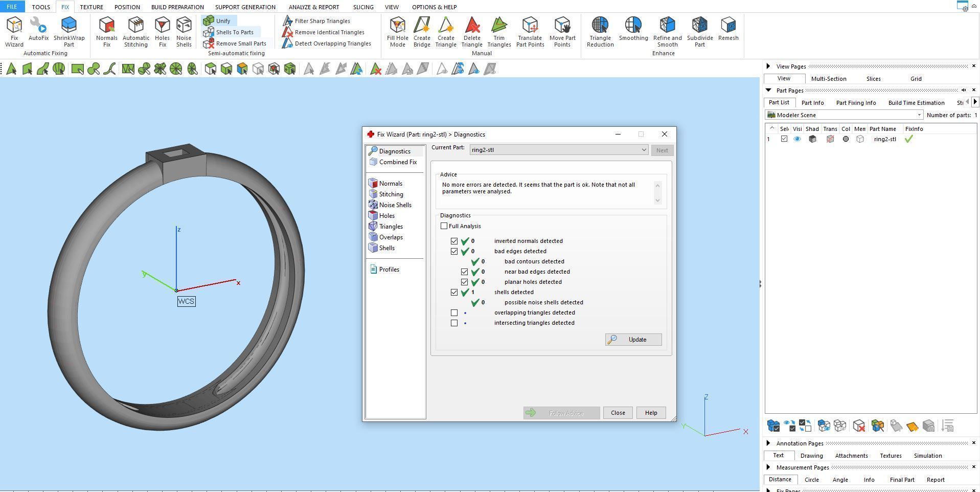Switch to SUPPORT GENERATION tab
This screenshot has height=492, width=980.
(x=245, y=7)
